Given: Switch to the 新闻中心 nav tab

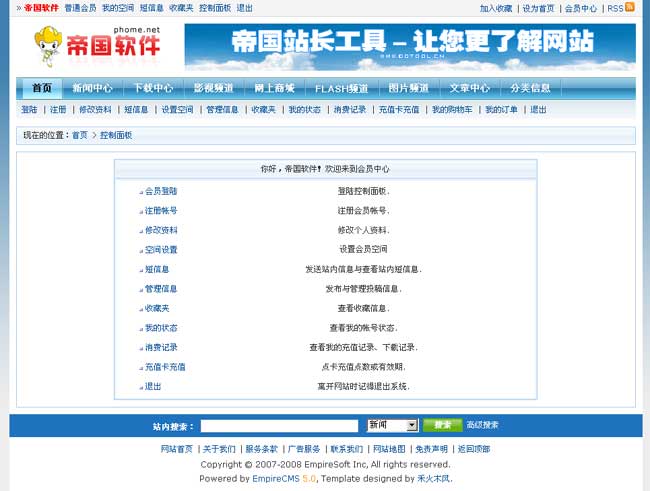Looking at the screenshot, I should (x=92, y=88).
